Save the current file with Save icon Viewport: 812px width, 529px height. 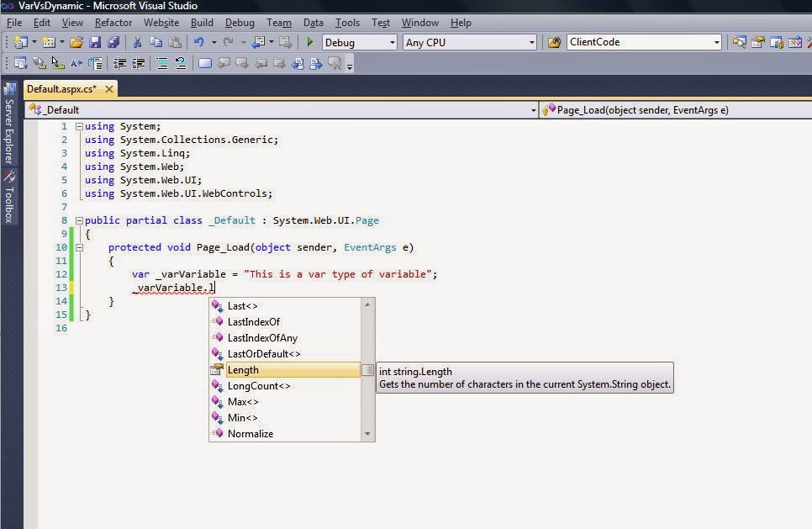click(x=95, y=43)
